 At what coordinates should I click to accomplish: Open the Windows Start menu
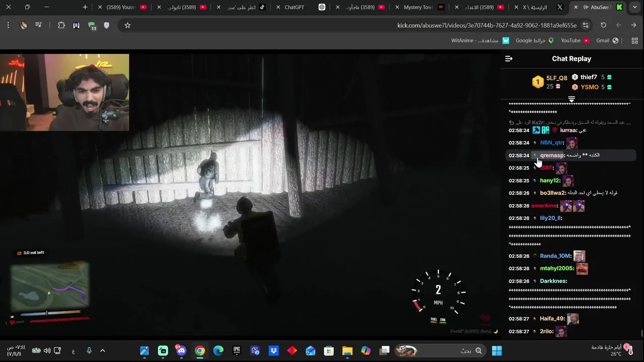tap(497, 350)
